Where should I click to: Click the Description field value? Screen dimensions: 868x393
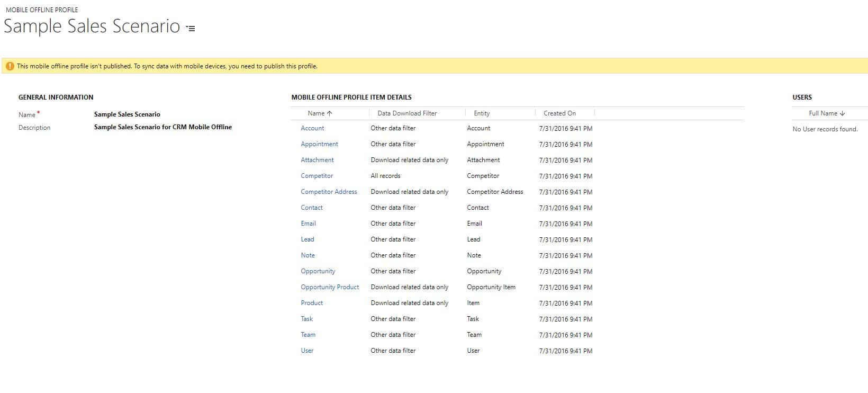click(163, 127)
